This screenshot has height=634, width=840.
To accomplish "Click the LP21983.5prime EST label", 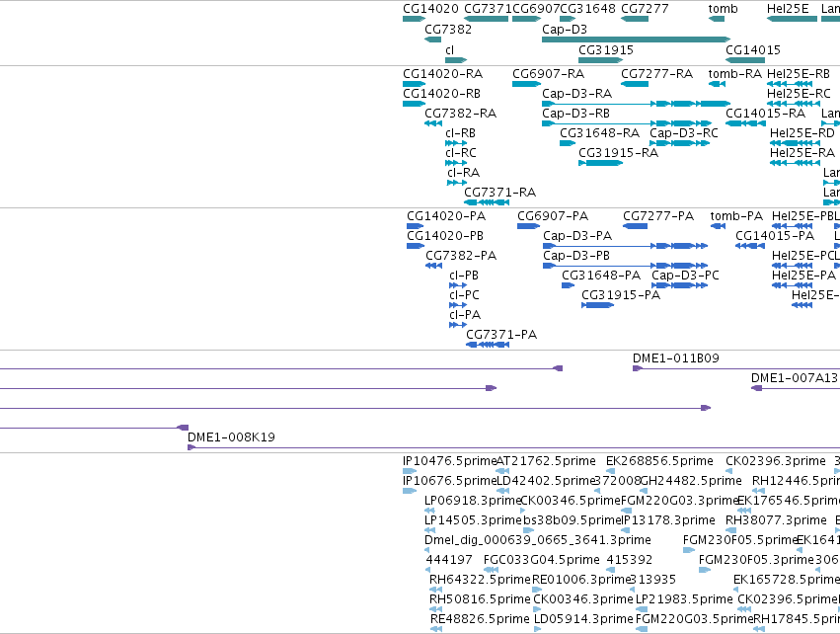I will [x=684, y=599].
